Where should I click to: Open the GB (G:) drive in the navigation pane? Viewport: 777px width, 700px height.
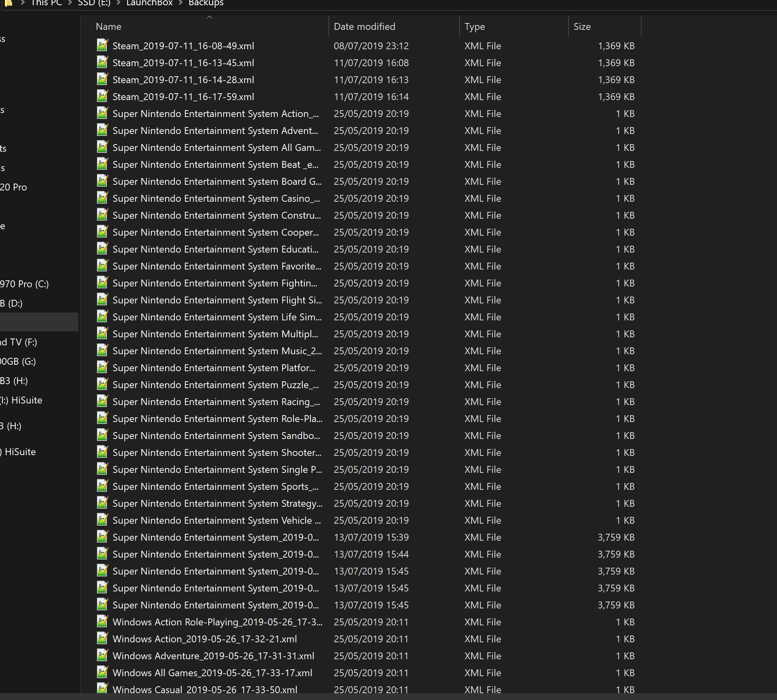pos(18,361)
